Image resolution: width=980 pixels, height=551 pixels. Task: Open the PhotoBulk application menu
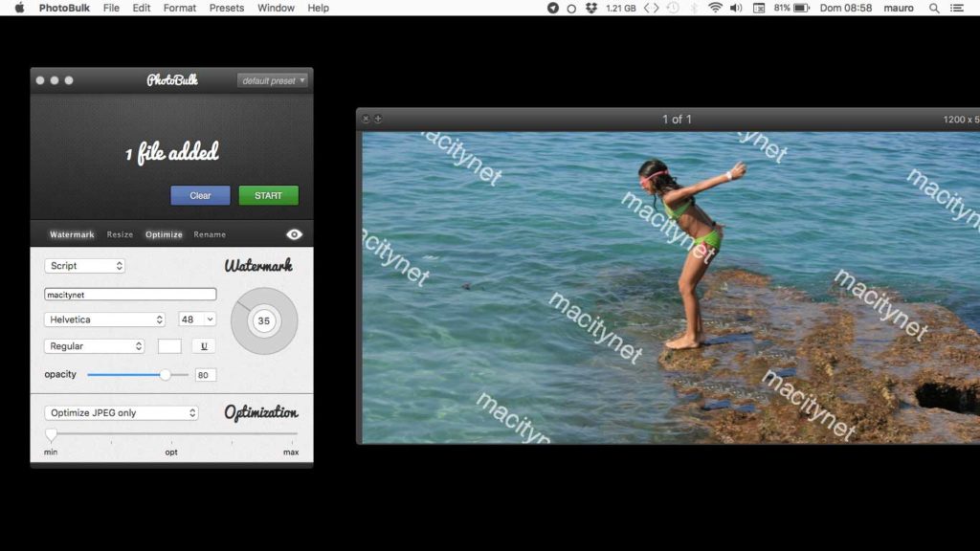(x=64, y=8)
